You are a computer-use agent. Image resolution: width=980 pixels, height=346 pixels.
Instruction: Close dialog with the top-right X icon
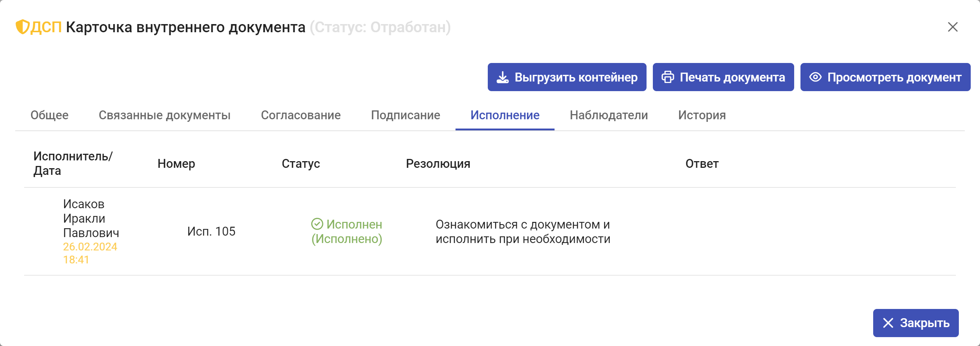pos(952,27)
